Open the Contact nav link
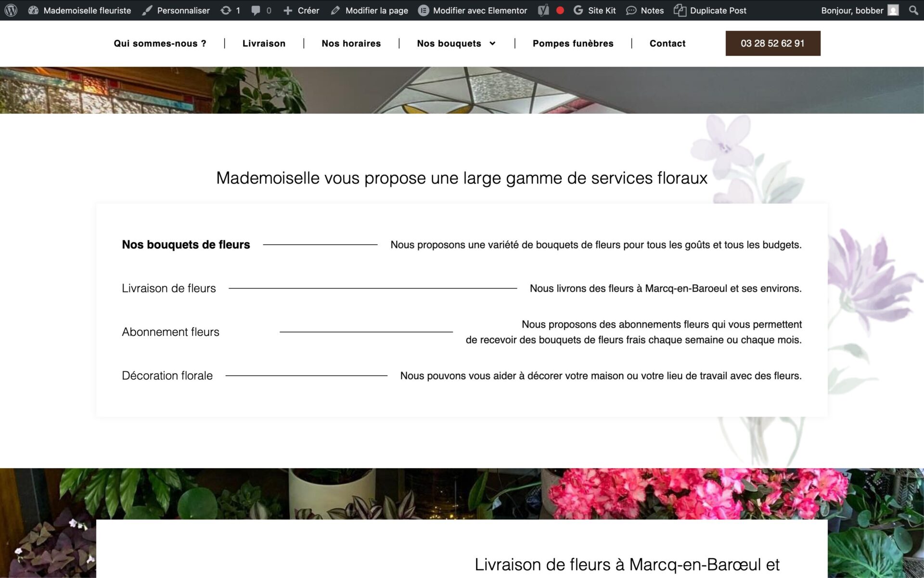The image size is (924, 578). 667,43
